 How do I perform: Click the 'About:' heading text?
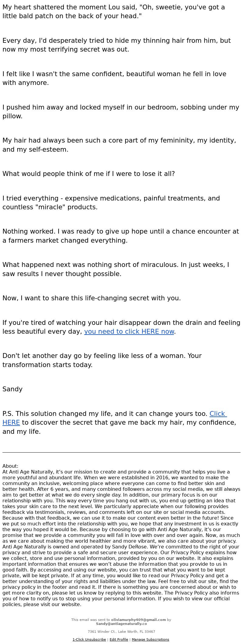coord(10,466)
